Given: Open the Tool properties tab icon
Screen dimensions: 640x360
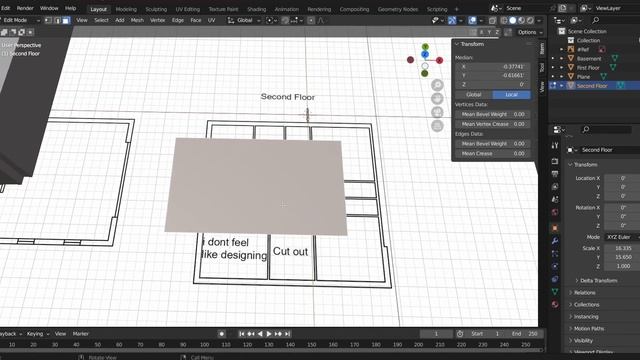Looking at the screenshot, I should point(555,145).
